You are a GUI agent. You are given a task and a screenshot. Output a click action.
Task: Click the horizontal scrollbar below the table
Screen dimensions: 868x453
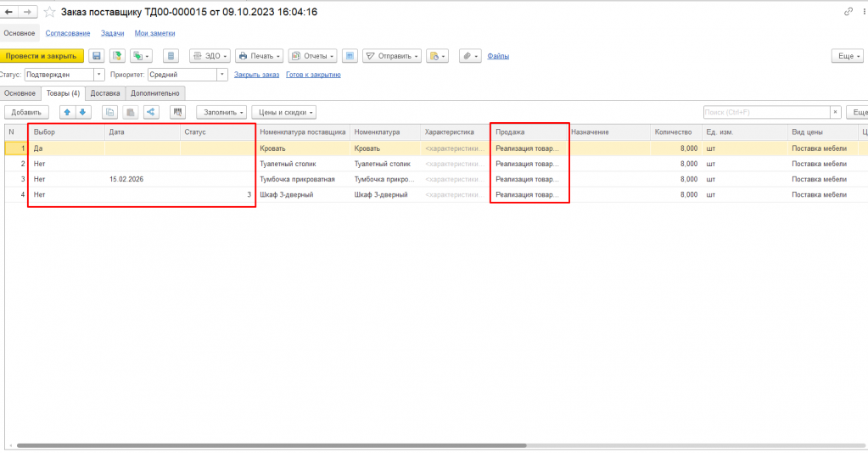click(x=272, y=445)
